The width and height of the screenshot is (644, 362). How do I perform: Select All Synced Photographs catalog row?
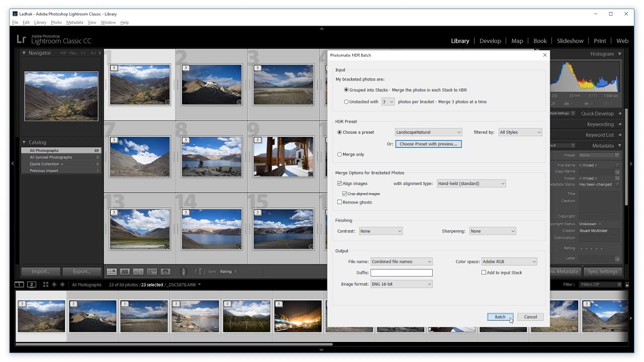click(61, 157)
